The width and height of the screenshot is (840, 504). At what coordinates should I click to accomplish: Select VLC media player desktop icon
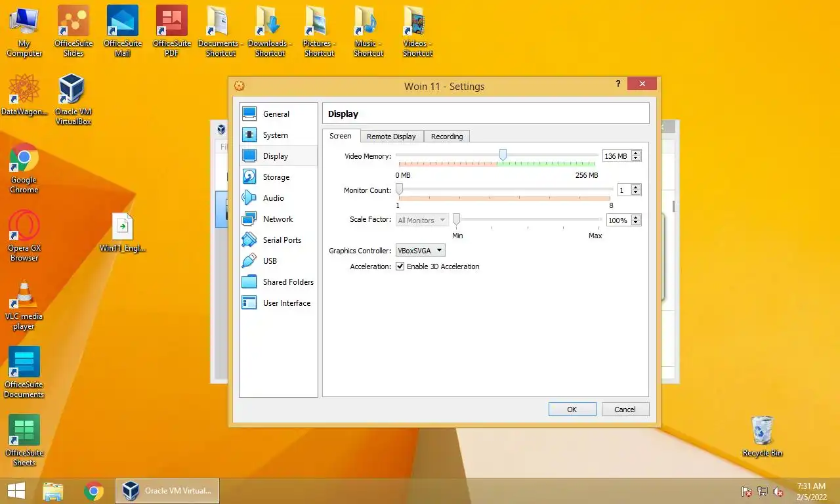click(x=24, y=304)
